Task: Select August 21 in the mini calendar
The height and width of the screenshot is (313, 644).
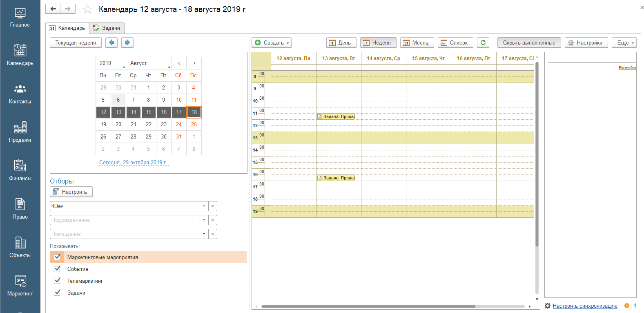Action: coord(134,124)
